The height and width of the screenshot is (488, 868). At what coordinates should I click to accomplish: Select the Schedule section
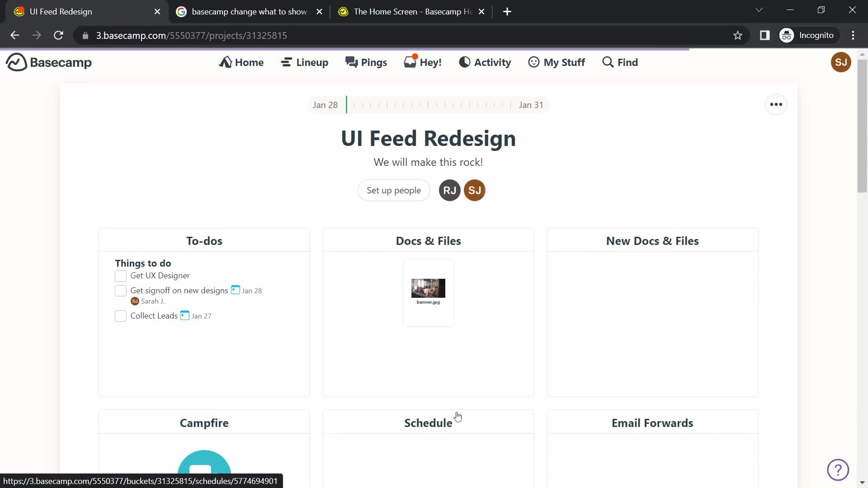pyautogui.click(x=428, y=423)
